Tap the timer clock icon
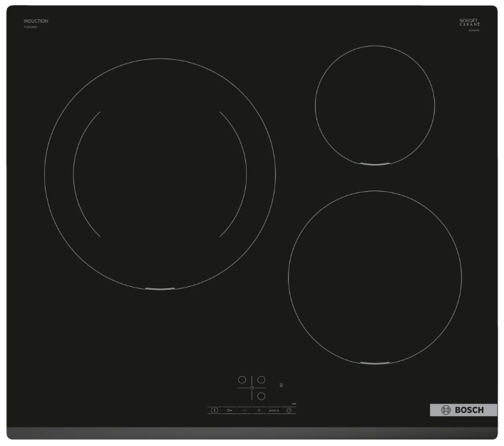Image resolution: width=504 pixels, height=446 pixels. pyautogui.click(x=289, y=411)
